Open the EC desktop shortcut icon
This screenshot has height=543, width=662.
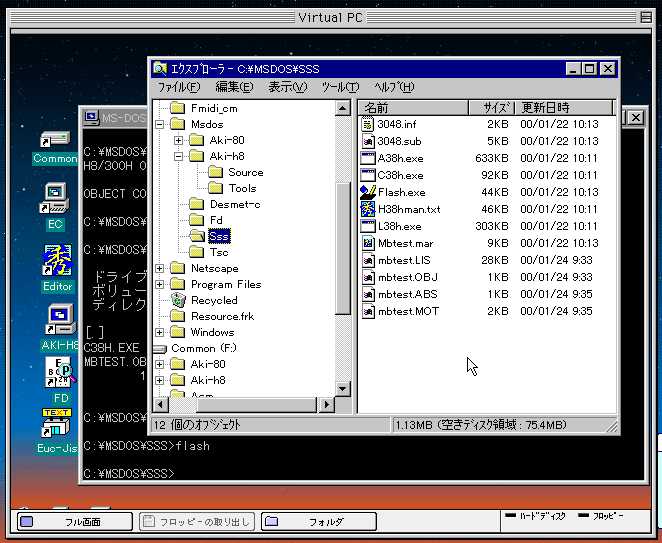[x=54, y=198]
